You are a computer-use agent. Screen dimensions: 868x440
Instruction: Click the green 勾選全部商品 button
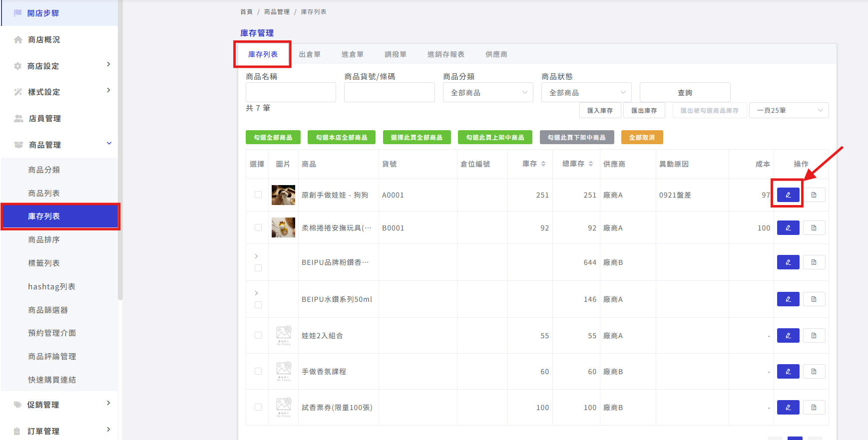pos(273,137)
